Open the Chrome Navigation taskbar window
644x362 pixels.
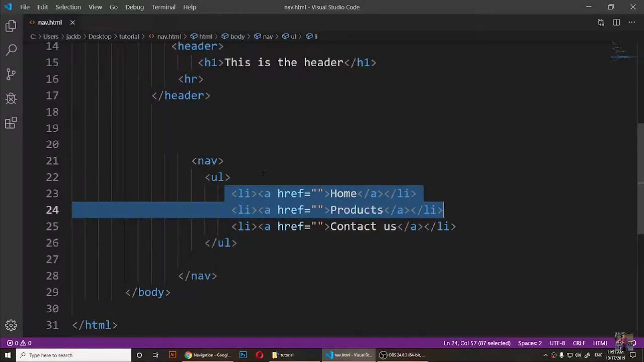click(x=208, y=355)
